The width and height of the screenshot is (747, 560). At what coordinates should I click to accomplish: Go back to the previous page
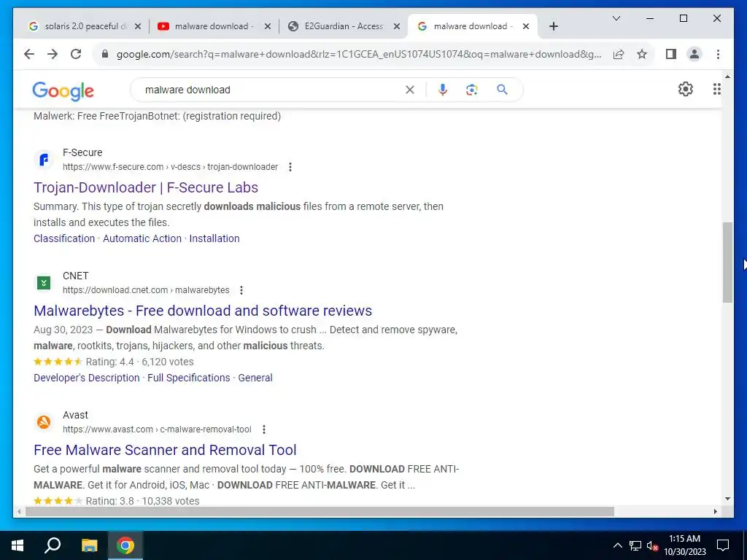tap(29, 54)
